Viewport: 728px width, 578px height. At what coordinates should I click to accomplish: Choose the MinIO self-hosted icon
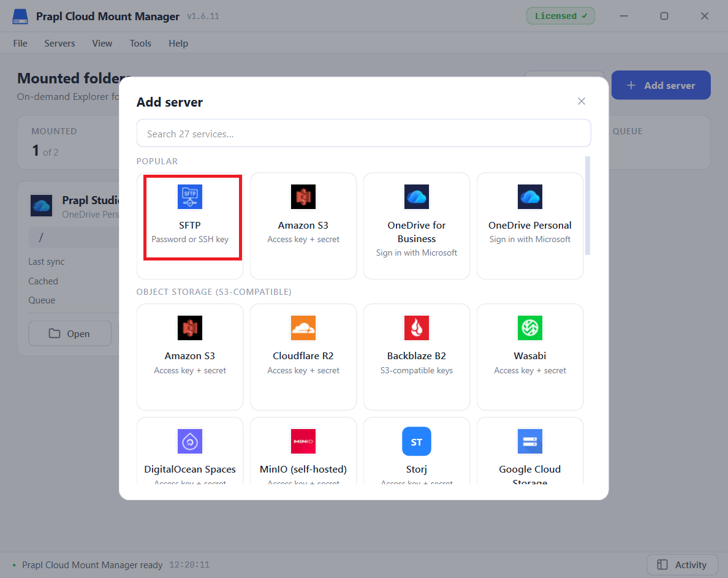click(303, 441)
